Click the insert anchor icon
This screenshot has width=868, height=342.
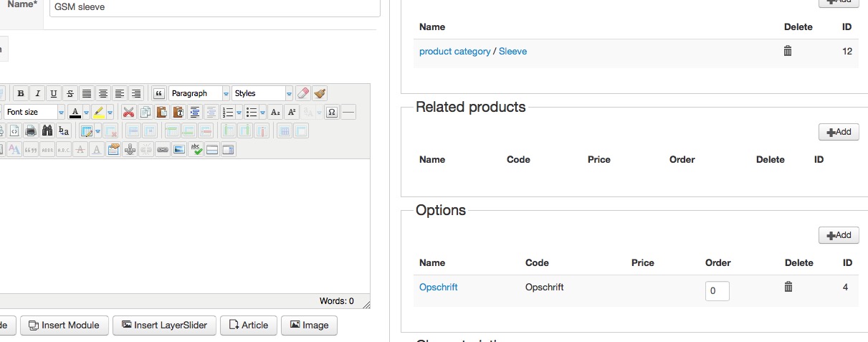coord(130,149)
